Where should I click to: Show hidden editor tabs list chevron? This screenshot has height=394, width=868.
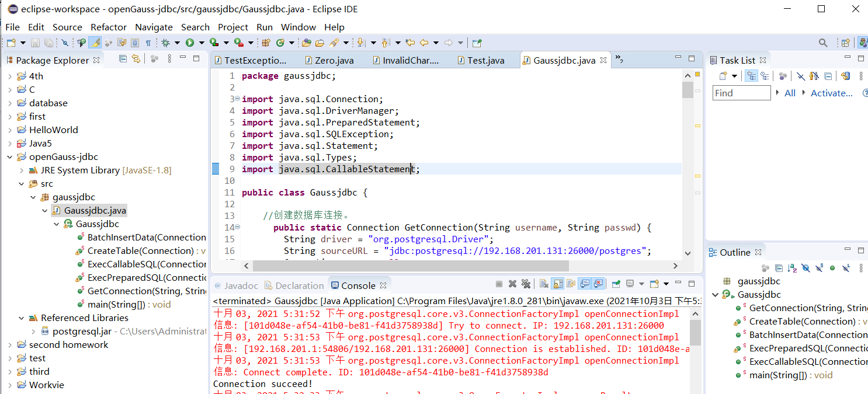click(619, 59)
